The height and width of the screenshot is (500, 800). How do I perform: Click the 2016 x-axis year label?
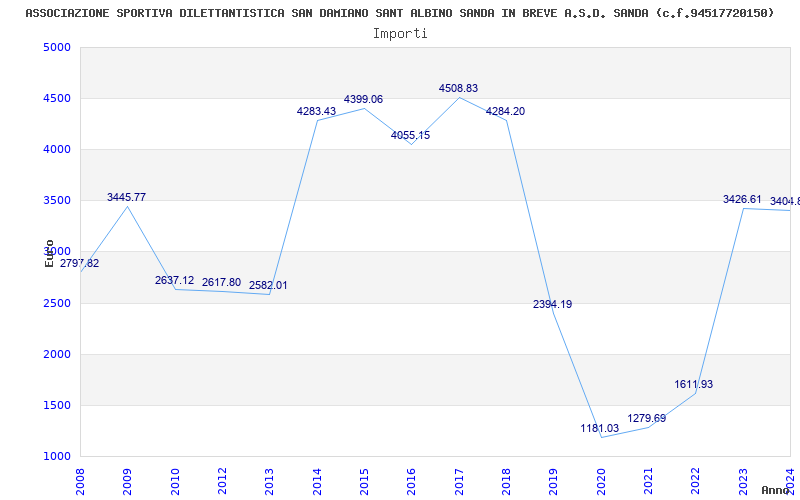click(412, 481)
